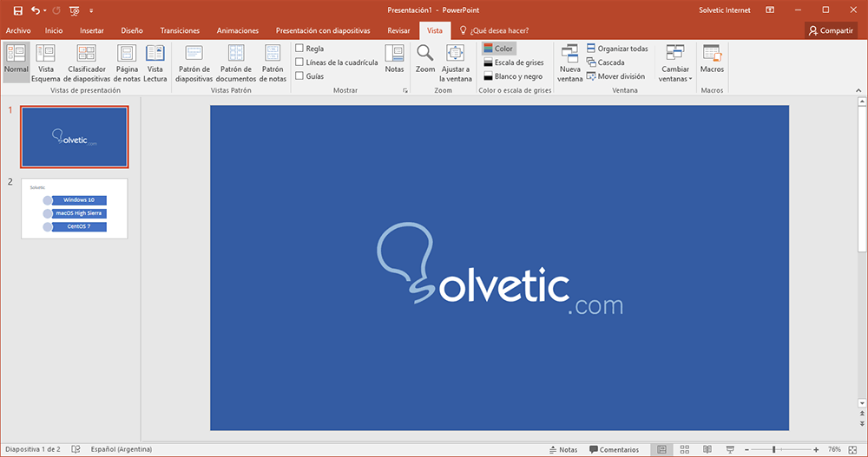Screen dimensions: 868x457
Task: Toggle Comentarios pane in status bar
Action: click(614, 450)
